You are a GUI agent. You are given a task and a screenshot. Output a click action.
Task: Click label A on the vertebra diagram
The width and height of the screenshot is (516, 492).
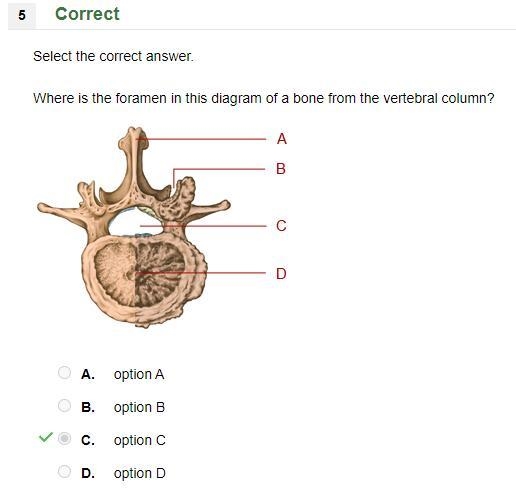(282, 139)
